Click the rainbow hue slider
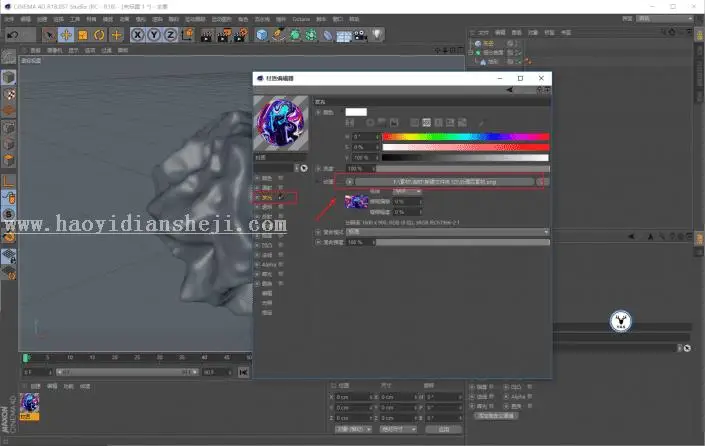The image size is (705, 446). (465, 137)
